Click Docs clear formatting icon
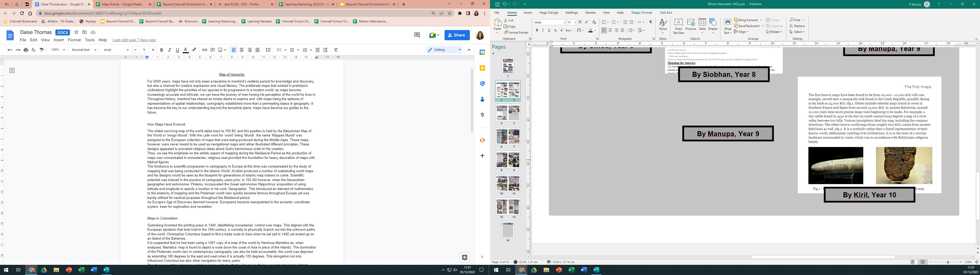 coord(336,50)
